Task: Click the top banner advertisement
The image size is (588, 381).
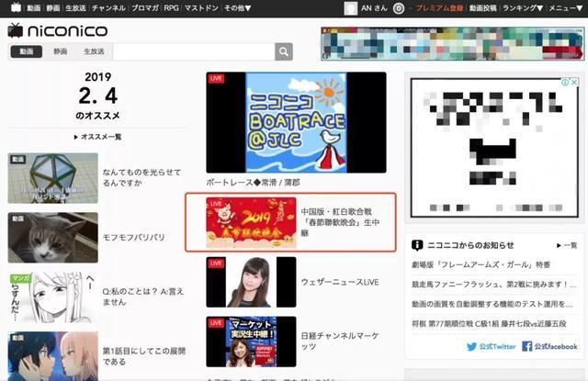Action: point(452,43)
